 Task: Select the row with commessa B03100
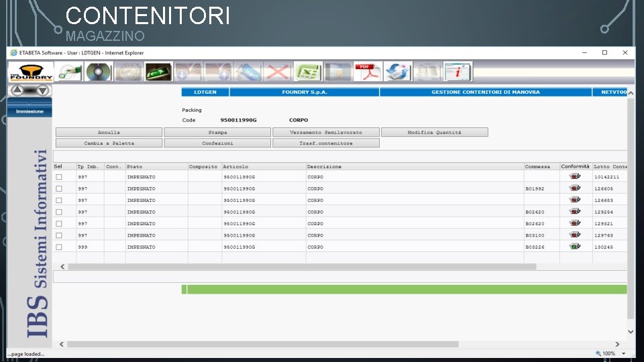coord(59,235)
